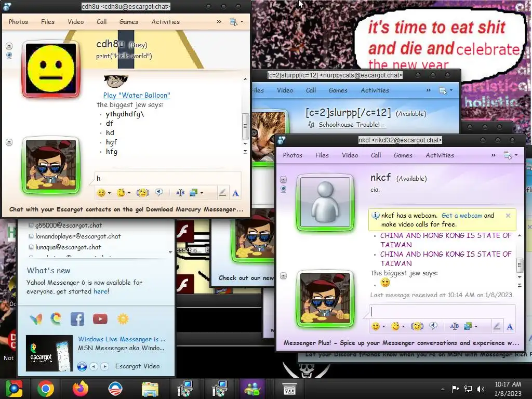Toggle status icon for g55000@escargot.chat
532x399 pixels.
point(31,225)
